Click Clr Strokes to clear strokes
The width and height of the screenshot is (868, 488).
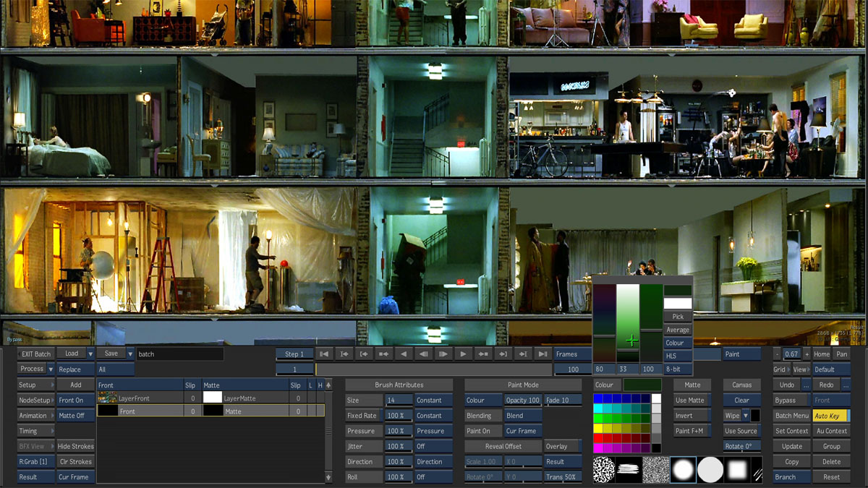75,462
